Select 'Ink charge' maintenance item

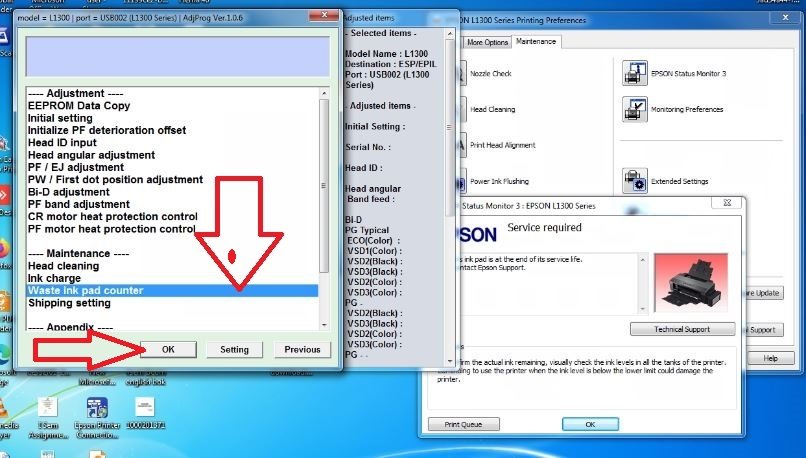point(54,279)
